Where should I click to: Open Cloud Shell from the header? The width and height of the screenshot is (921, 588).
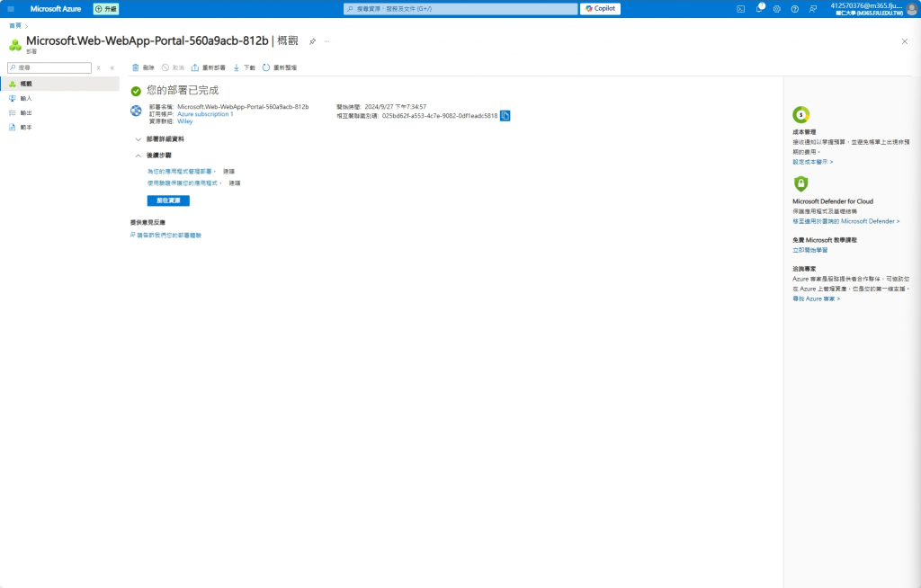pos(741,9)
